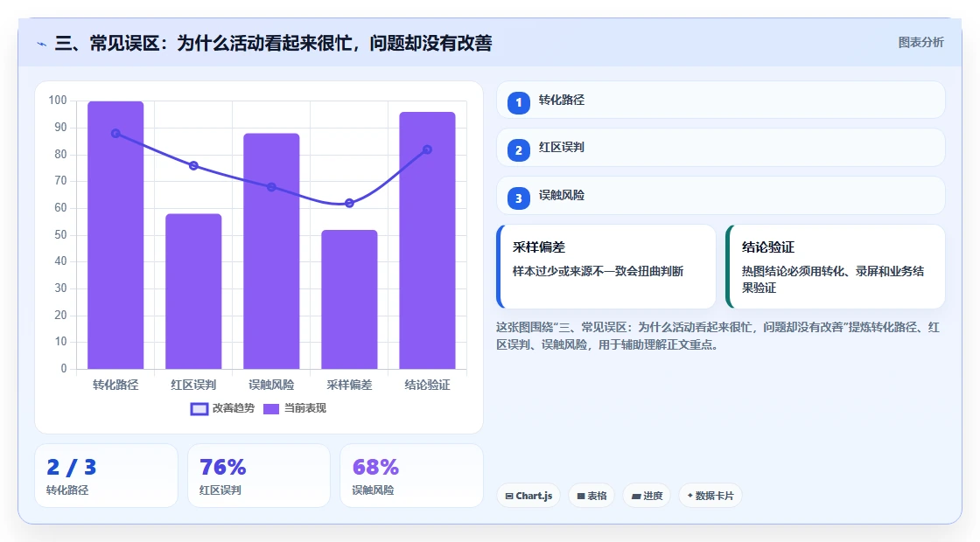The width and height of the screenshot is (980, 542).
Task: Click the summary paragraph starting 这张图围绕
Action: coord(717,336)
